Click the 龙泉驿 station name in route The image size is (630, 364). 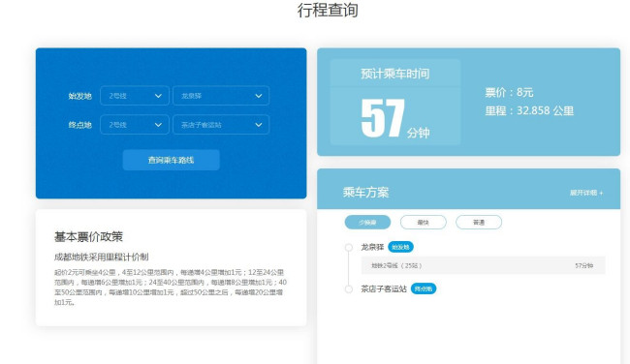372,247
